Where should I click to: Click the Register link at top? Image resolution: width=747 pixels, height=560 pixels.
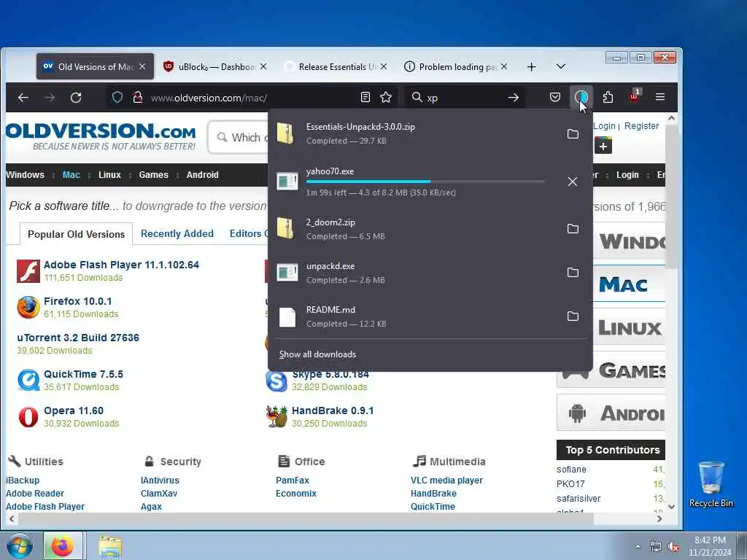[x=641, y=125]
